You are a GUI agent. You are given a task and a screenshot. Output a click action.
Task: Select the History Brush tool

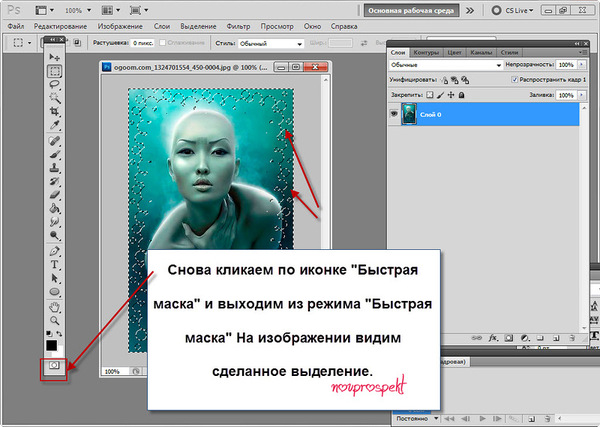(54, 181)
